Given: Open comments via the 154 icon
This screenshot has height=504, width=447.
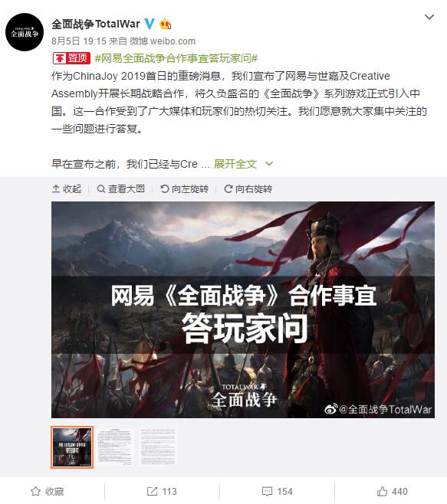Looking at the screenshot, I should point(277,491).
